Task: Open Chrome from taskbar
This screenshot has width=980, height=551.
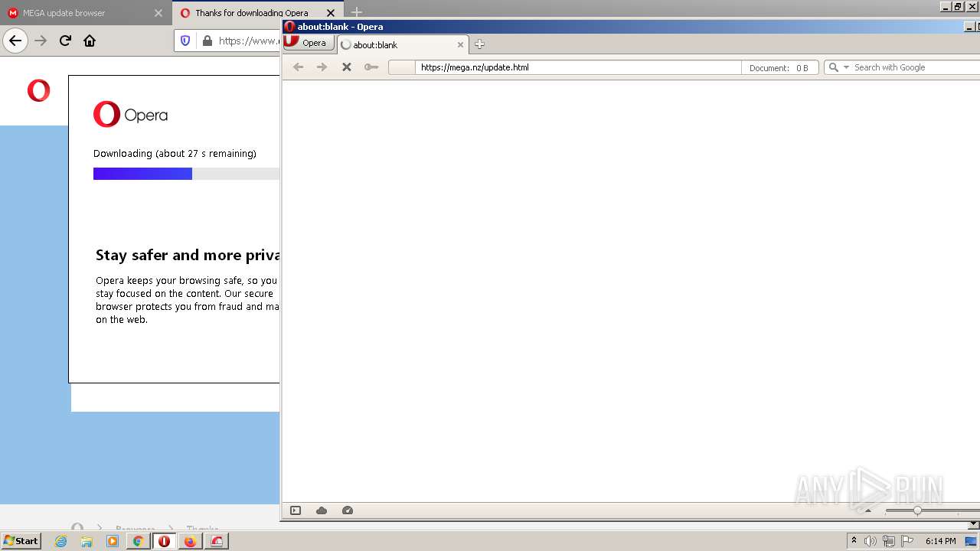Action: [x=138, y=541]
